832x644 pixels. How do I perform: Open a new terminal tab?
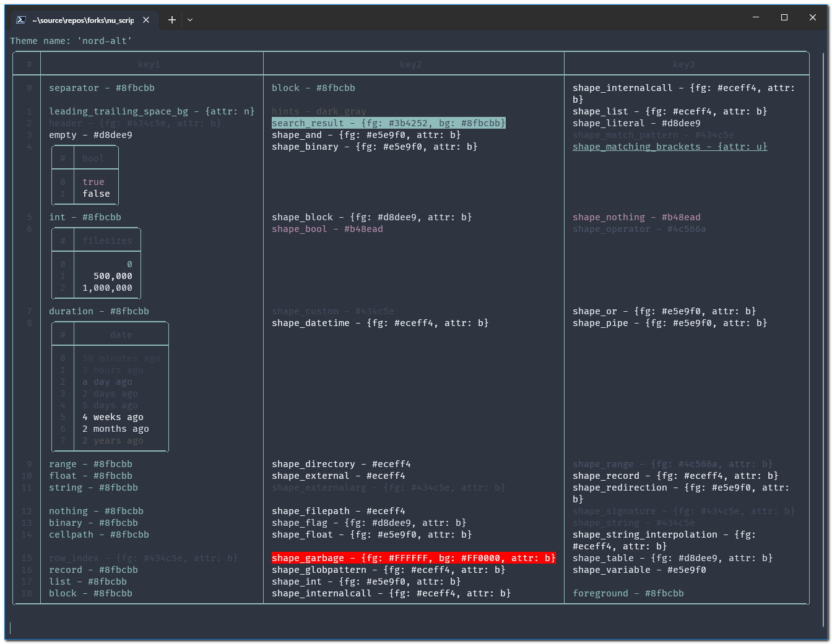click(x=172, y=20)
